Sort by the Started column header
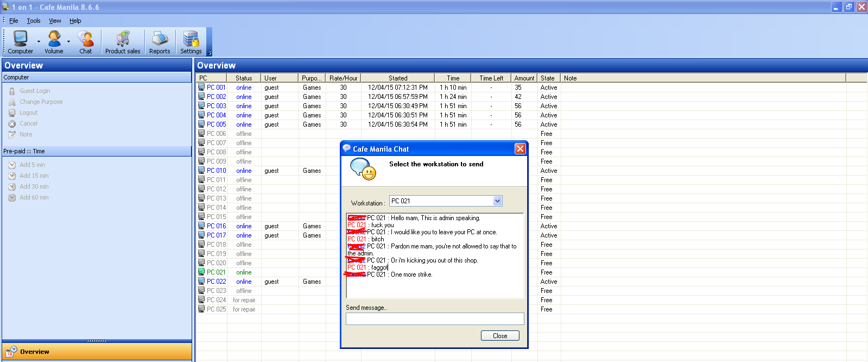868x362 pixels. coord(398,78)
